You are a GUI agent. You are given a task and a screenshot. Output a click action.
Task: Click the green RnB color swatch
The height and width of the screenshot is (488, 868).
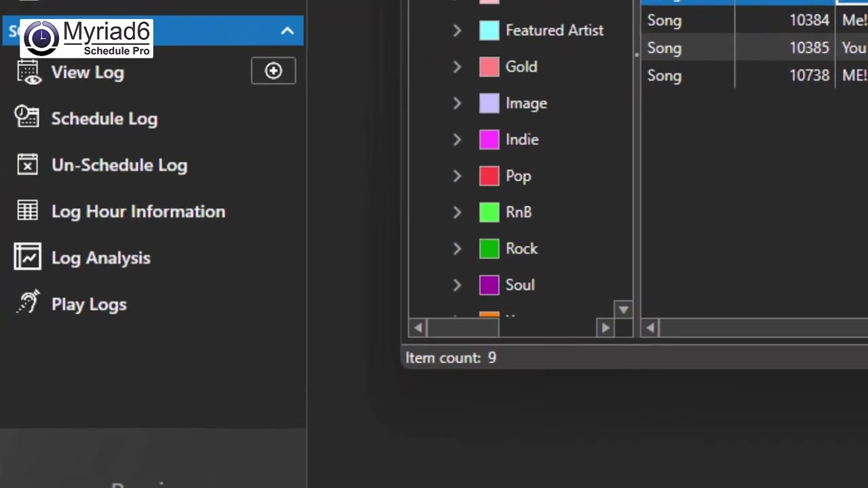click(489, 212)
